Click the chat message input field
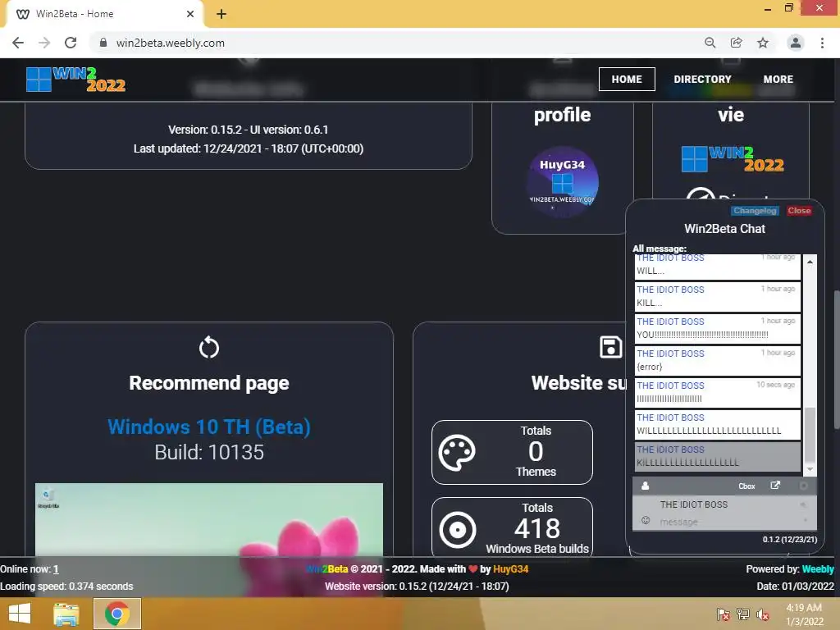The height and width of the screenshot is (630, 840). click(x=725, y=522)
